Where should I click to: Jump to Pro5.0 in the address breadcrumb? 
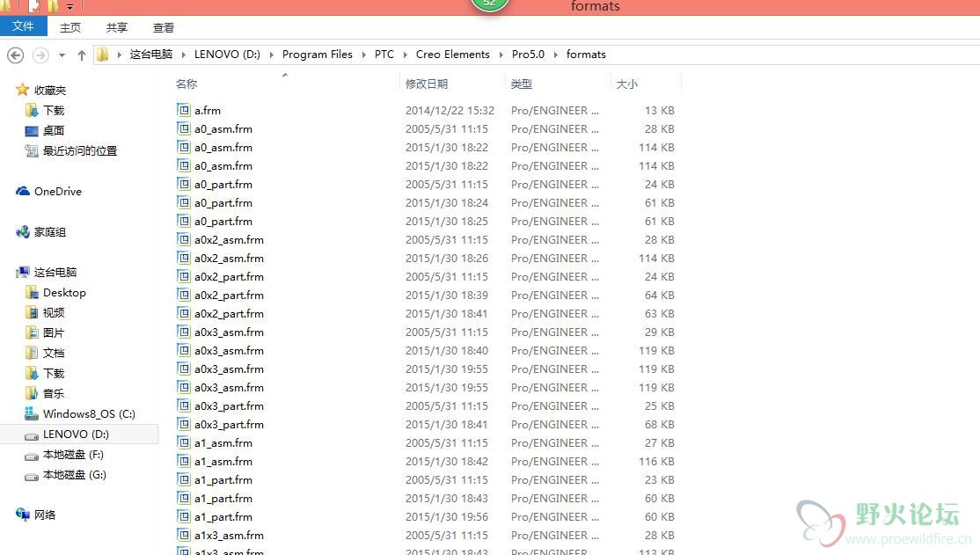(528, 55)
